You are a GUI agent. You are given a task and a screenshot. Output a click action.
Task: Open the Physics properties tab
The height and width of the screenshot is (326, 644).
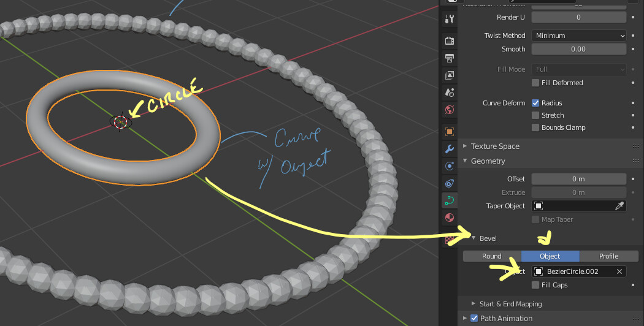click(x=450, y=166)
